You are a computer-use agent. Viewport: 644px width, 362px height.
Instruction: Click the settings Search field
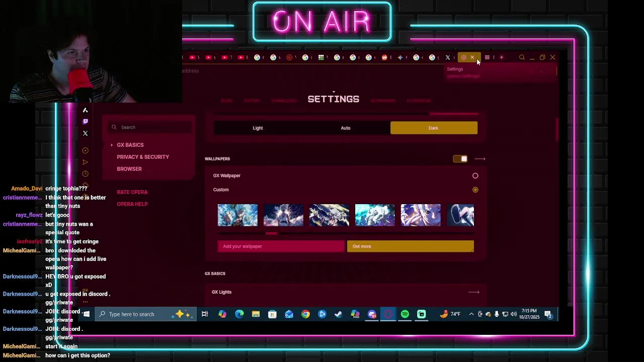coord(150,127)
